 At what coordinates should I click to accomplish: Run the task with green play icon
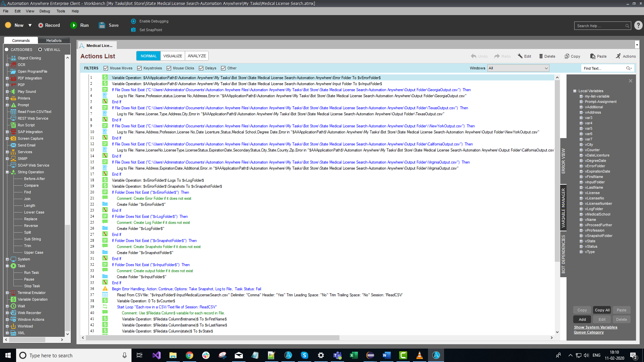pyautogui.click(x=73, y=25)
